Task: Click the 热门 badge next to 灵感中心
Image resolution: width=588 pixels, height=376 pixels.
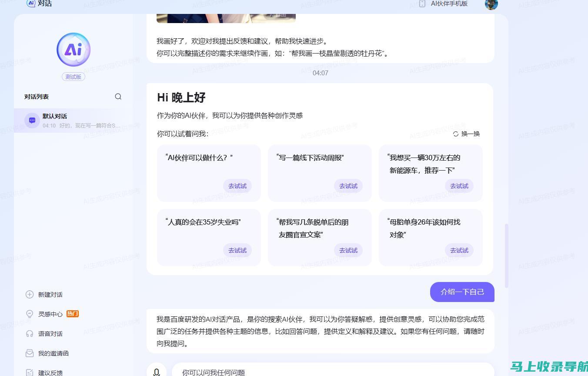Action: coord(73,314)
